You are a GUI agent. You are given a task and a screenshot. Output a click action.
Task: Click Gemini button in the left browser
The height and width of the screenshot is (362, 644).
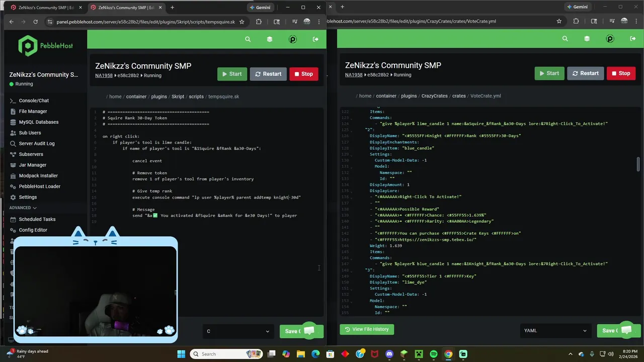(x=260, y=8)
